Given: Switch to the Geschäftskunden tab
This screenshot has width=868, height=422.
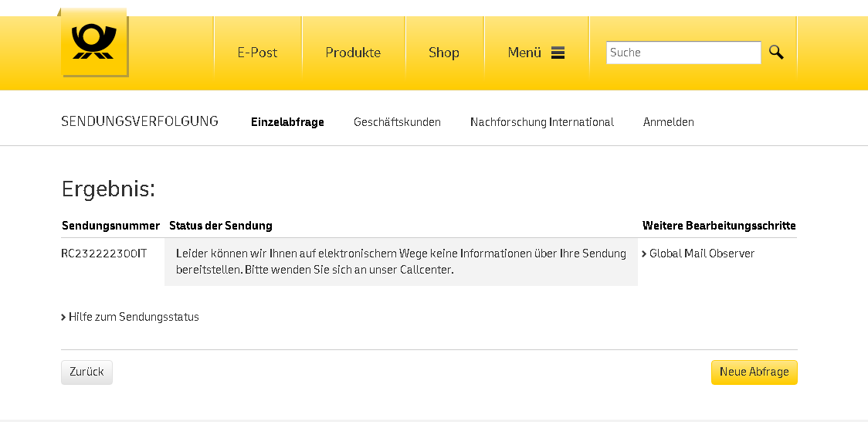Looking at the screenshot, I should [397, 122].
